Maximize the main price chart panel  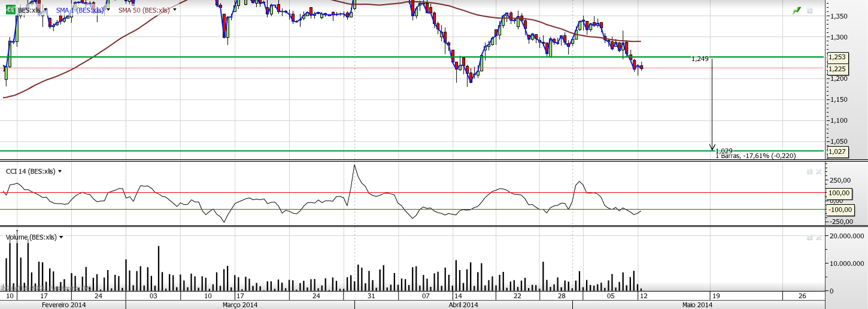coord(809,11)
